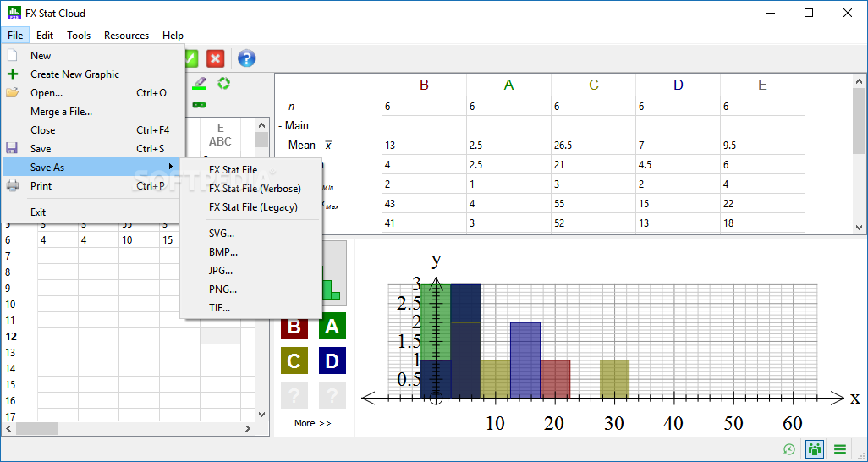Screen dimensions: 868x462
Task: Click the green checkmark toolbar button
Action: coord(191,58)
